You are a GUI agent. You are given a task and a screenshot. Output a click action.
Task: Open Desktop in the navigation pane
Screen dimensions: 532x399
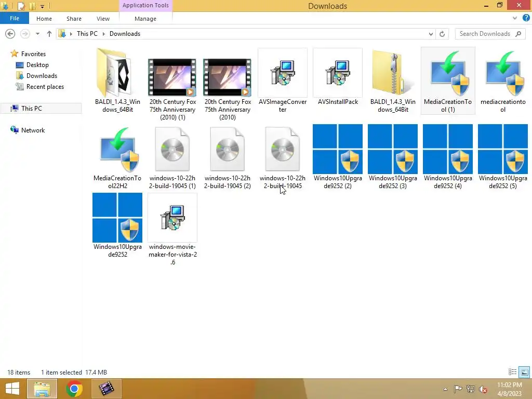tap(37, 65)
